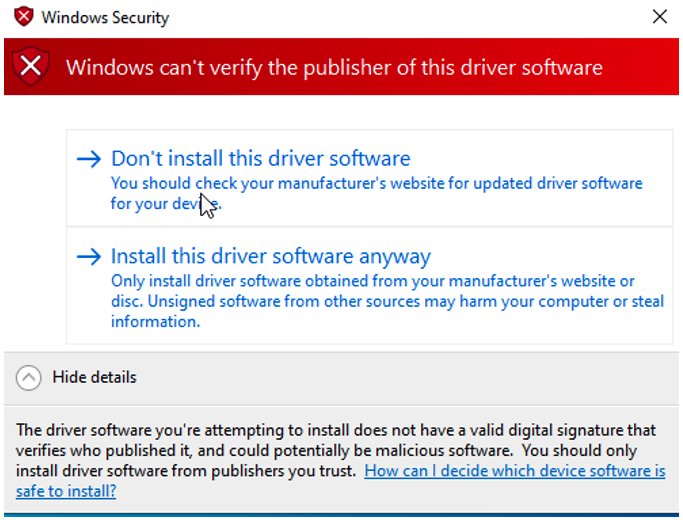Choose Don't install this driver software
The height and width of the screenshot is (520, 683).
coord(369,178)
